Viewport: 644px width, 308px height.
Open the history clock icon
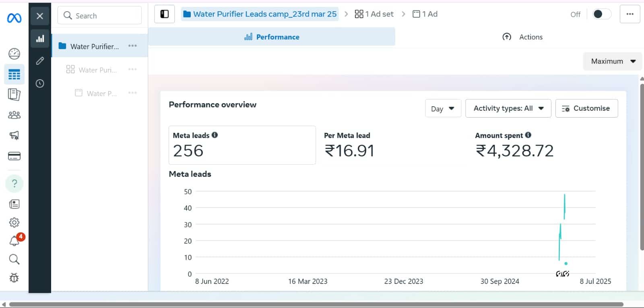40,83
